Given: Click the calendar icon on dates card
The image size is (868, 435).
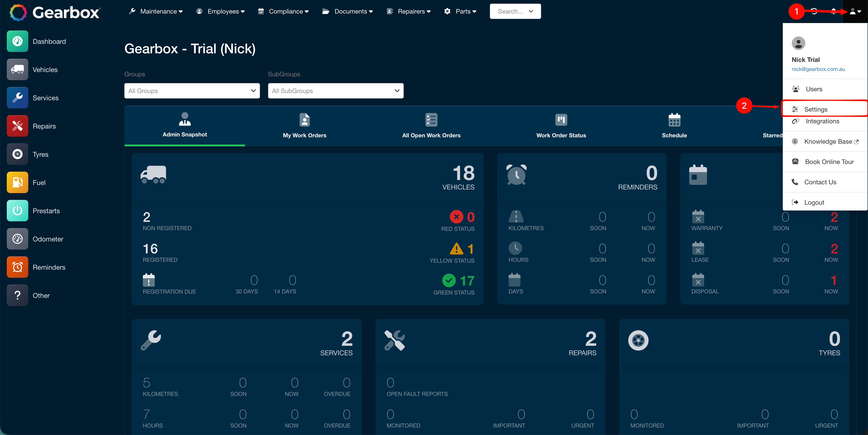Looking at the screenshot, I should (698, 175).
